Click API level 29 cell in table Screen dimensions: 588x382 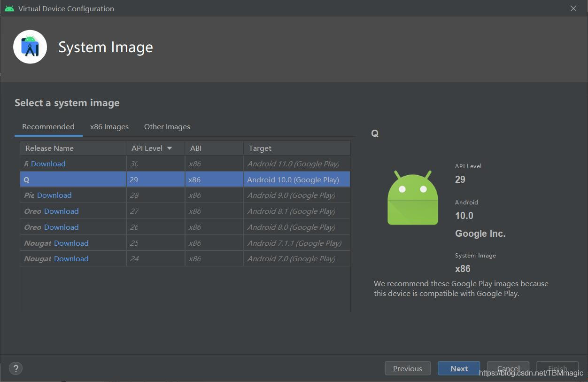coord(155,179)
